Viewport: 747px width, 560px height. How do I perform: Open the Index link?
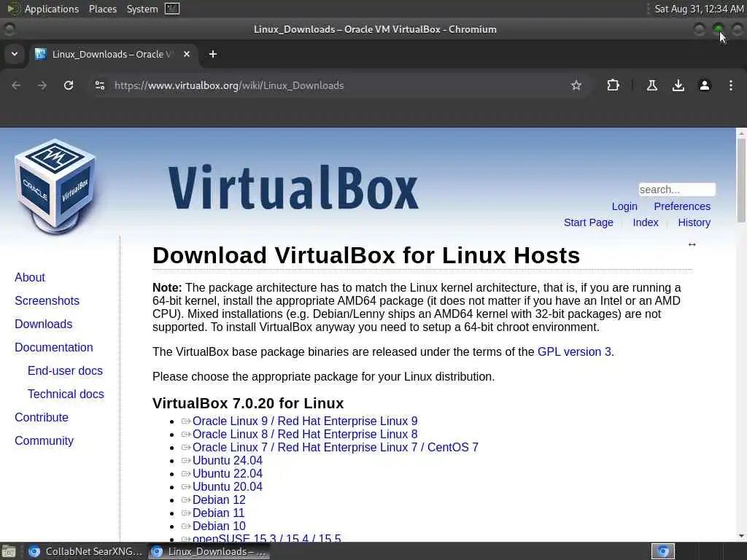[646, 222]
